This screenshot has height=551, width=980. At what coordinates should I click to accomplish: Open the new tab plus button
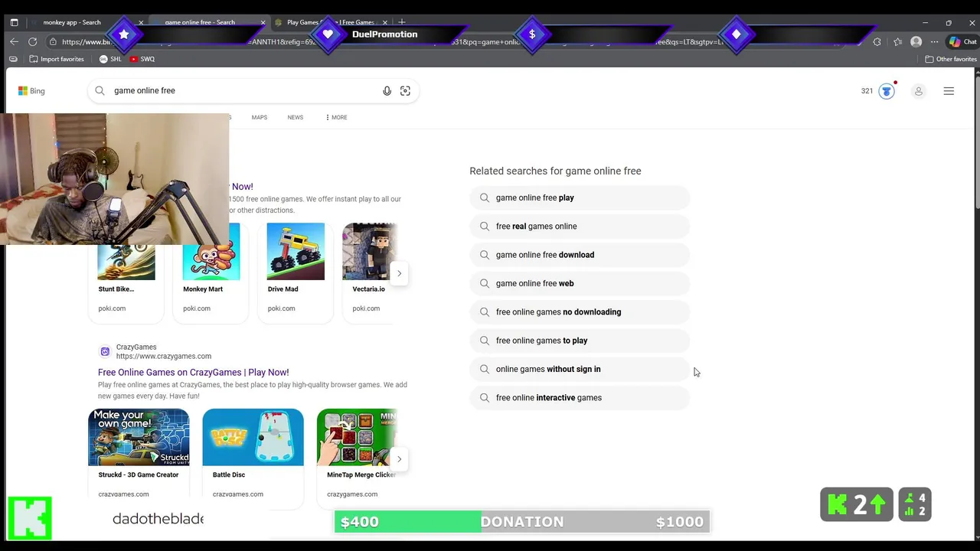pos(402,22)
